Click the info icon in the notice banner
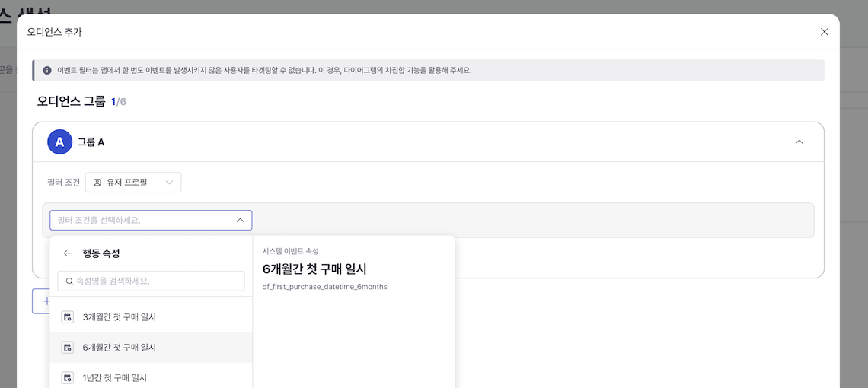868x388 pixels. tap(47, 71)
